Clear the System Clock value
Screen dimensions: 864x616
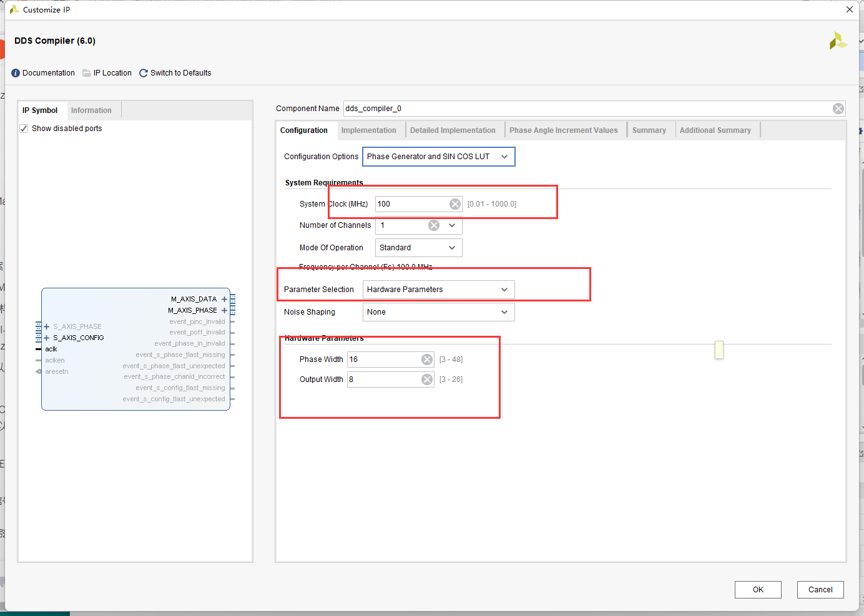455,204
